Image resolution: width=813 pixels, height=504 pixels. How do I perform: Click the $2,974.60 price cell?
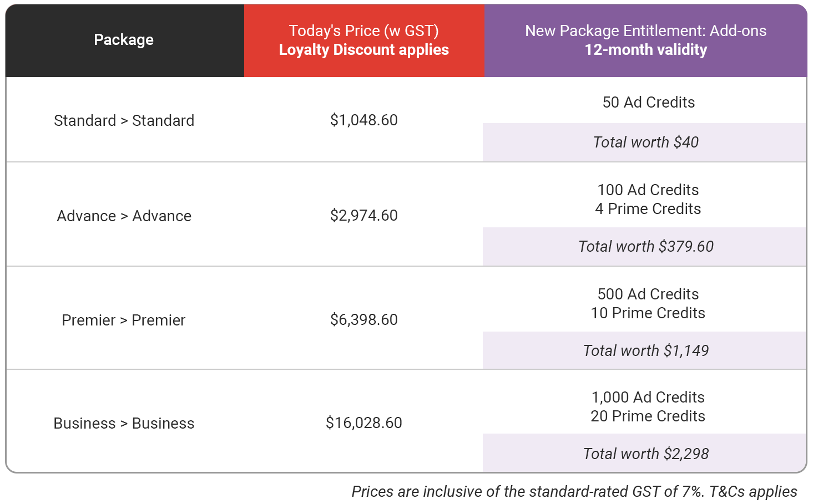[x=364, y=215]
